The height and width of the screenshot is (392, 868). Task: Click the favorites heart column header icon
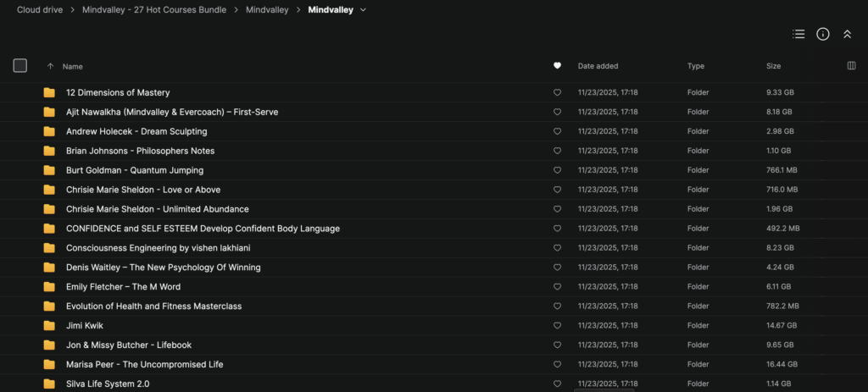point(557,66)
